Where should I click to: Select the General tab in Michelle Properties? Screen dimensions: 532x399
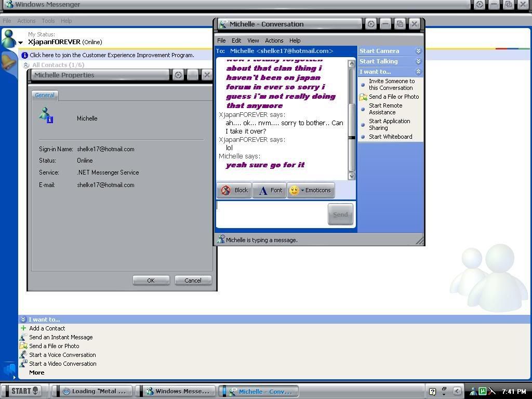tap(45, 96)
